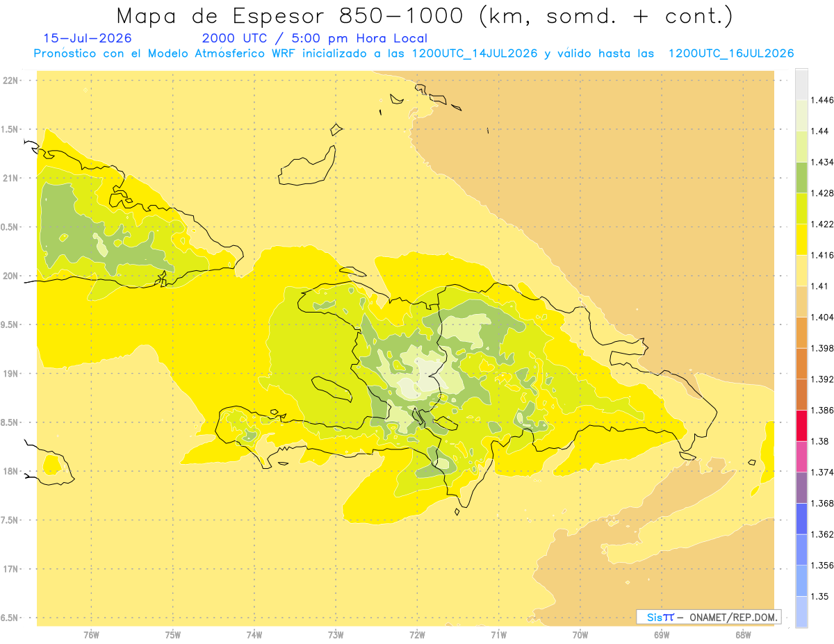Click the legend value '1.422'
This screenshot has width=834, height=644.
point(823,224)
